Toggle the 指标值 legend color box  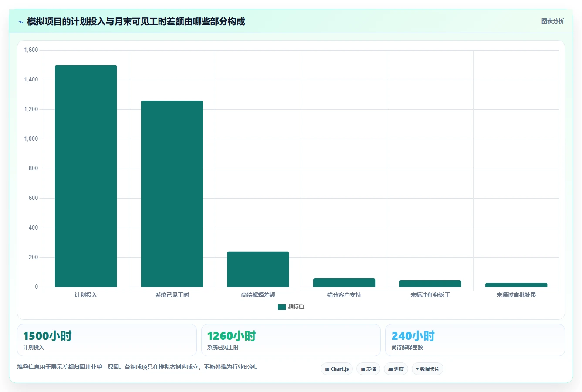[282, 307]
